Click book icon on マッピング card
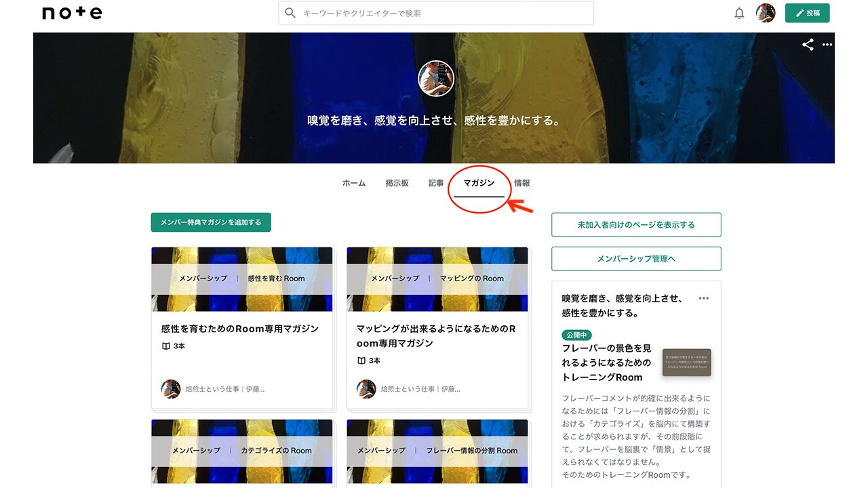The image size is (868, 488). click(361, 361)
